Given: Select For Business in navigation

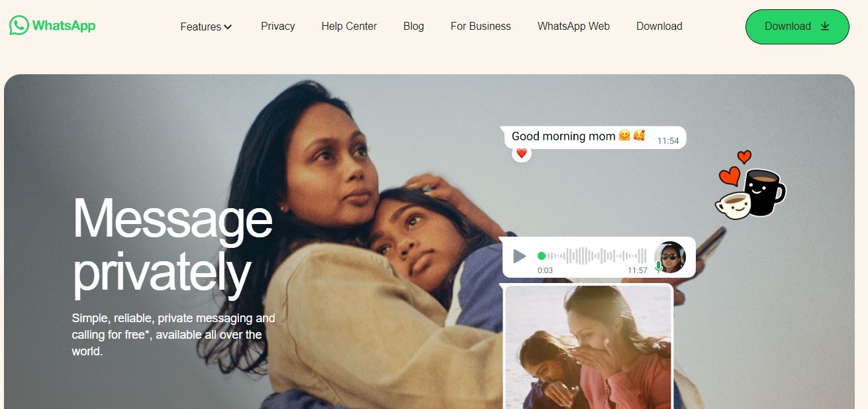Looking at the screenshot, I should pyautogui.click(x=481, y=27).
